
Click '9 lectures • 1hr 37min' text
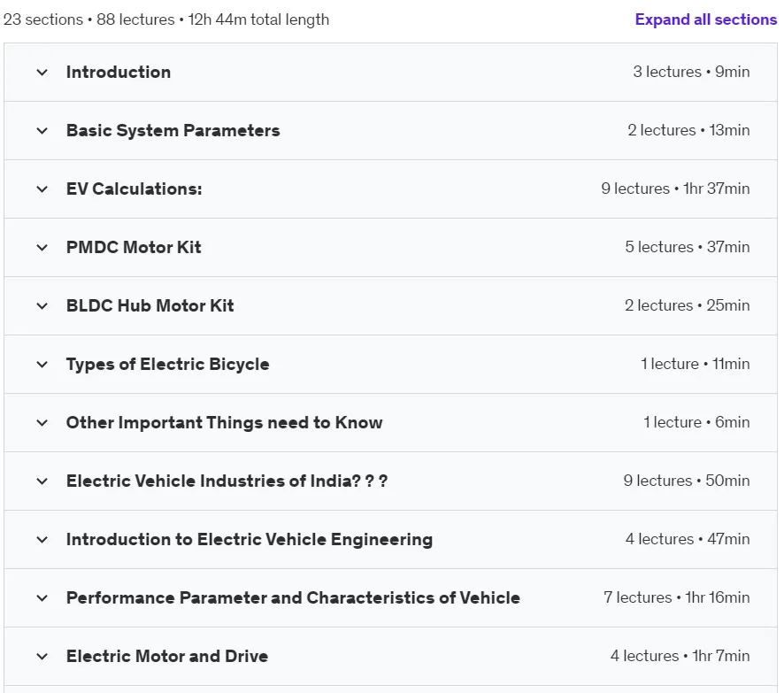click(675, 189)
